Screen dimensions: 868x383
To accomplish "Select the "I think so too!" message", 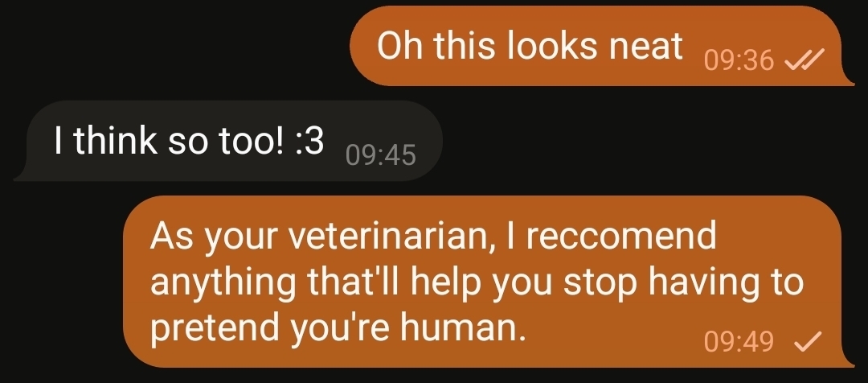I will coord(228,141).
